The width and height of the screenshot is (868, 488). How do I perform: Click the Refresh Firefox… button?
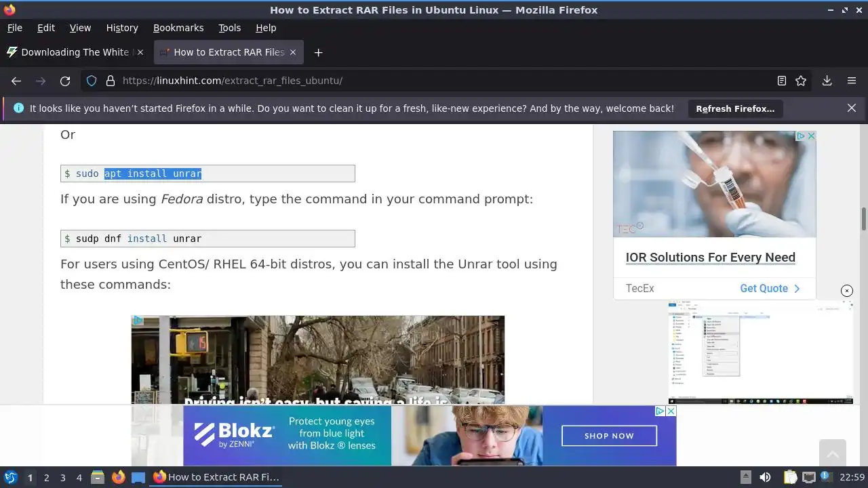(x=735, y=108)
